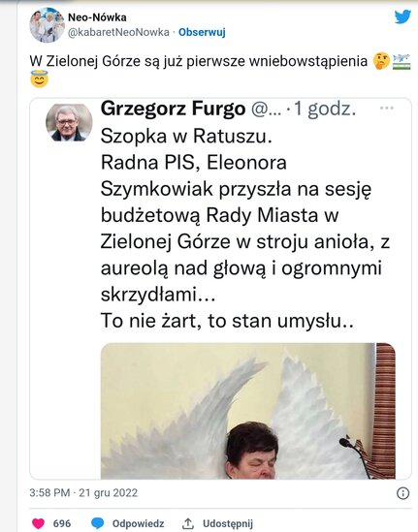Open Neo-Nówka profile avatar
This screenshot has height=532, width=418.
click(x=47, y=25)
